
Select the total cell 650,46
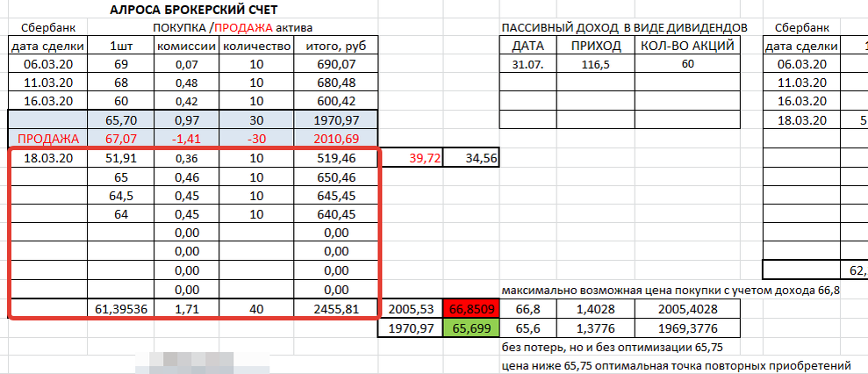tap(336, 177)
